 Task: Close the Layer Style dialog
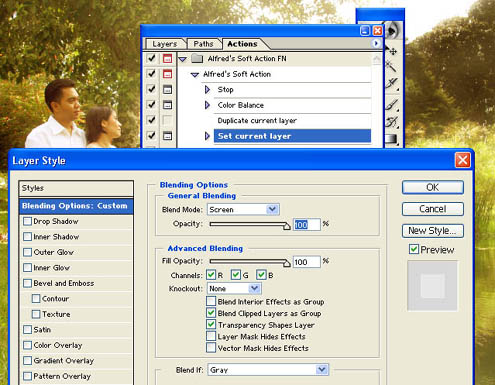[x=463, y=160]
